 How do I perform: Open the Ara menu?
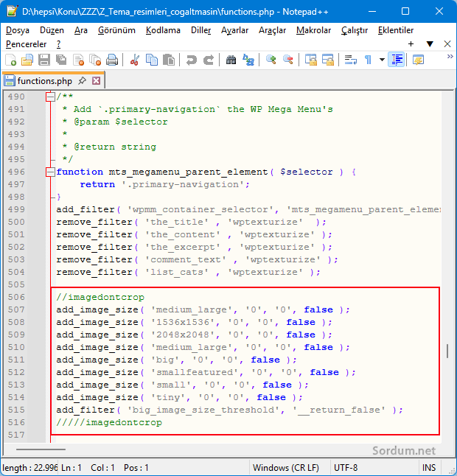click(x=81, y=30)
